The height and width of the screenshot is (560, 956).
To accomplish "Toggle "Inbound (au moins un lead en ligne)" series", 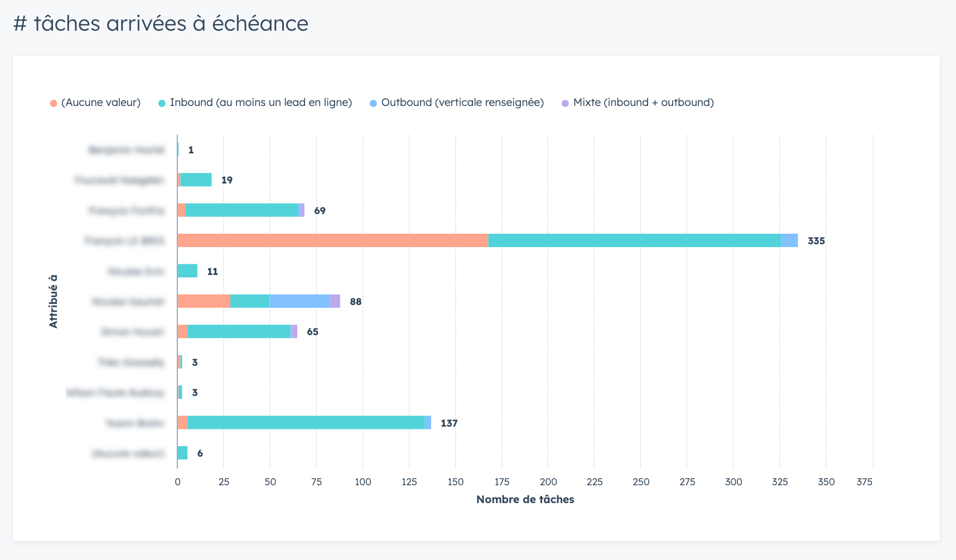I will click(x=260, y=103).
